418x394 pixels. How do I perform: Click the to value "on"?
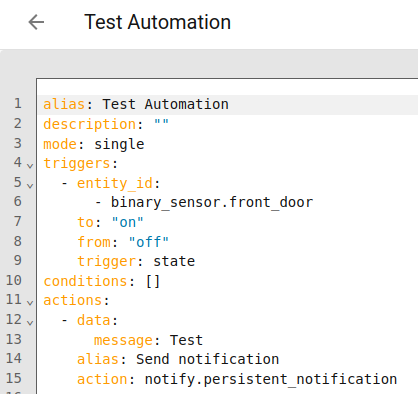point(127,222)
